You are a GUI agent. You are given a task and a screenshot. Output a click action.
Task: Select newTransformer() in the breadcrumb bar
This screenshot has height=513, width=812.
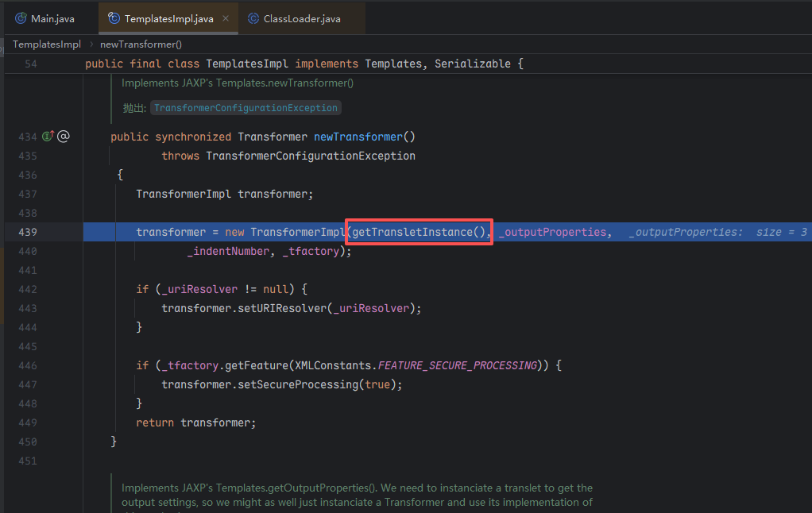[141, 44]
